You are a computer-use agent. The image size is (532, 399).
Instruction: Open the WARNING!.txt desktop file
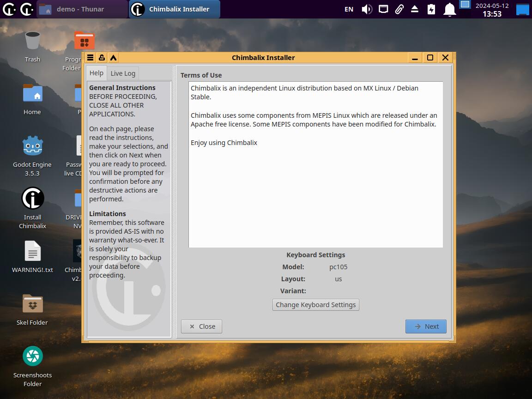point(33,257)
